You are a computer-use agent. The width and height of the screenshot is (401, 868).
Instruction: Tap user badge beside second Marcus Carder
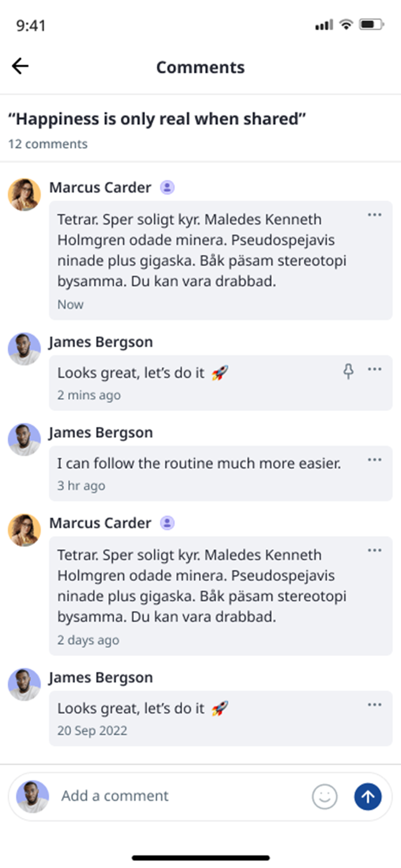coord(168,523)
